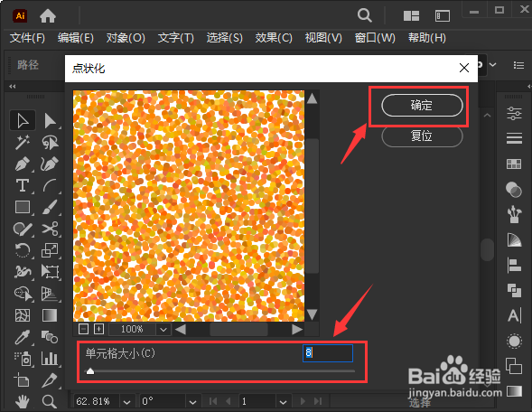
Task: Open the 效果(C) menu
Action: click(274, 38)
